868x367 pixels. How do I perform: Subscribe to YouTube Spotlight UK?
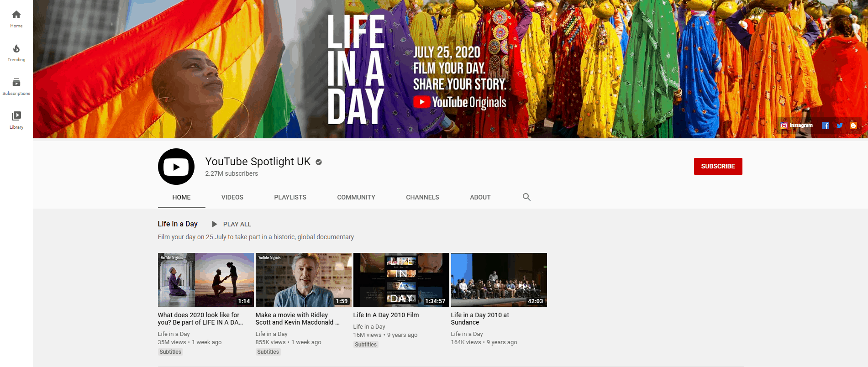718,166
